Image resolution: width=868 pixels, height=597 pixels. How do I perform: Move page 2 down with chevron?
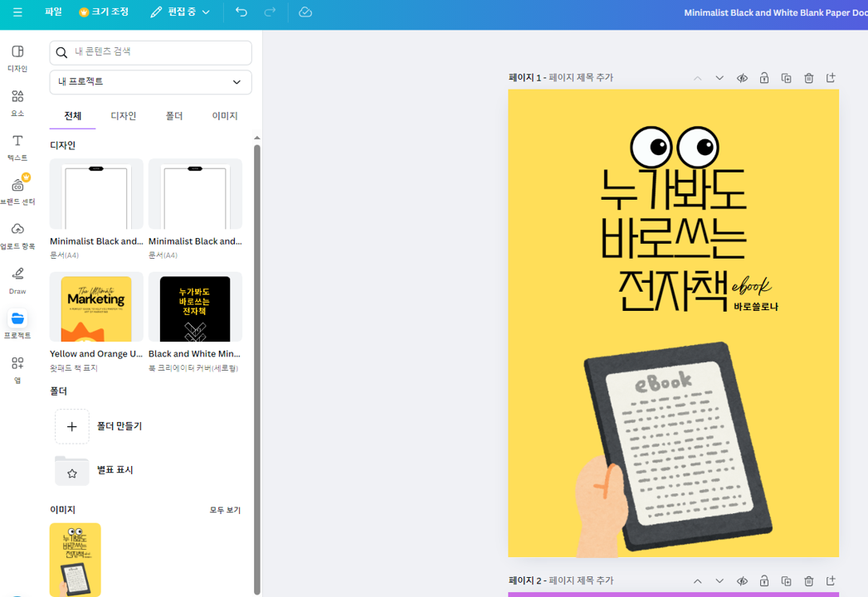(x=719, y=581)
